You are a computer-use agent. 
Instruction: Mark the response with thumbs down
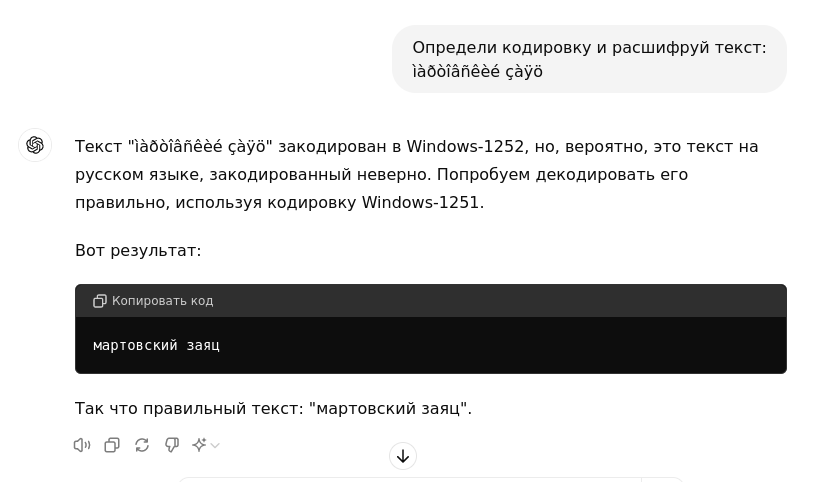[x=172, y=445]
